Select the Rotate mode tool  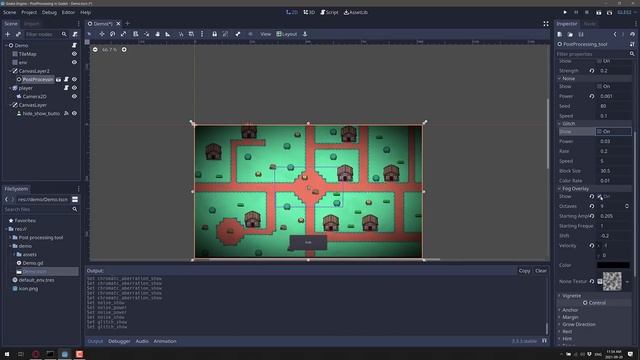(113, 34)
